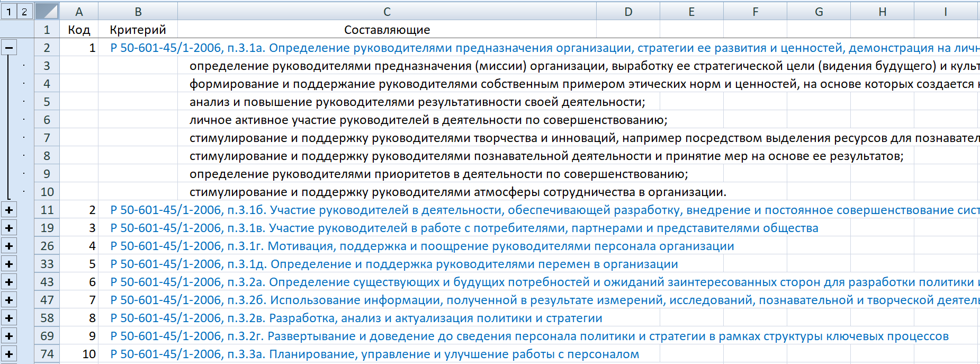Viewport: 980px width, 364px height.
Task: Select column A header
Action: [x=79, y=12]
